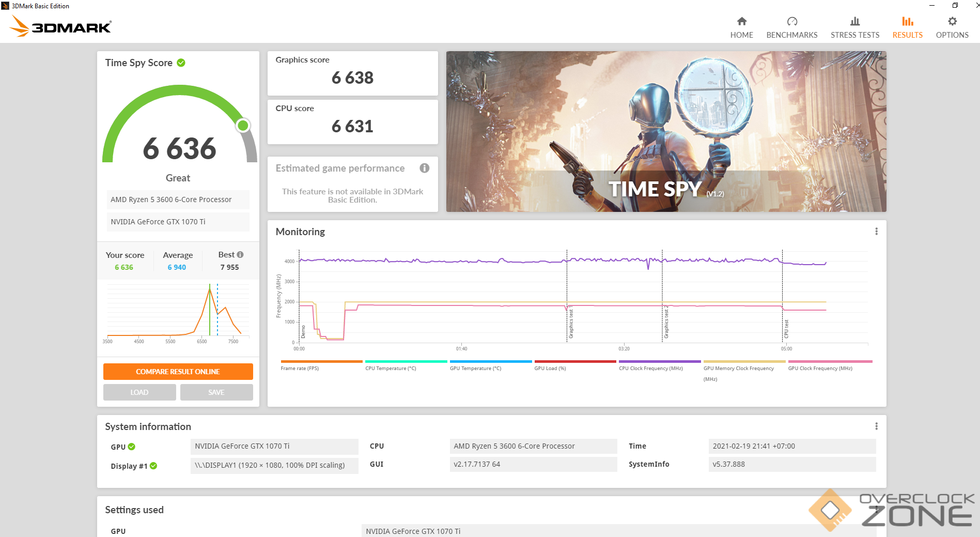
Task: Click the Best score info icon
Action: (240, 254)
